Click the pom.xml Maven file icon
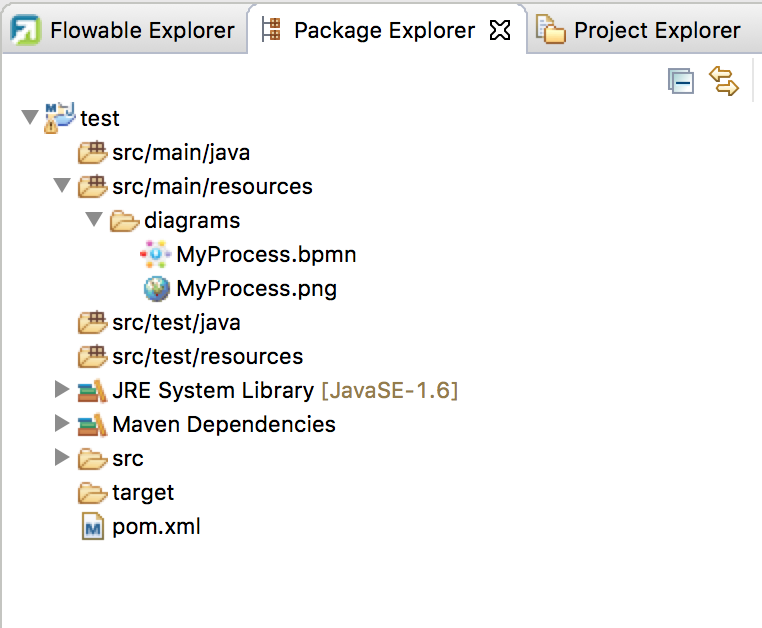Viewport: 762px width, 628px height. click(x=92, y=526)
